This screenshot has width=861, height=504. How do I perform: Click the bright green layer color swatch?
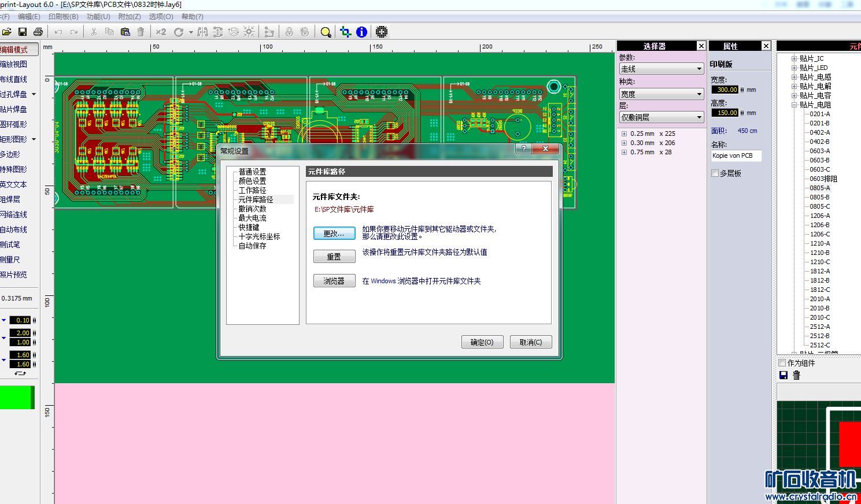coord(16,398)
